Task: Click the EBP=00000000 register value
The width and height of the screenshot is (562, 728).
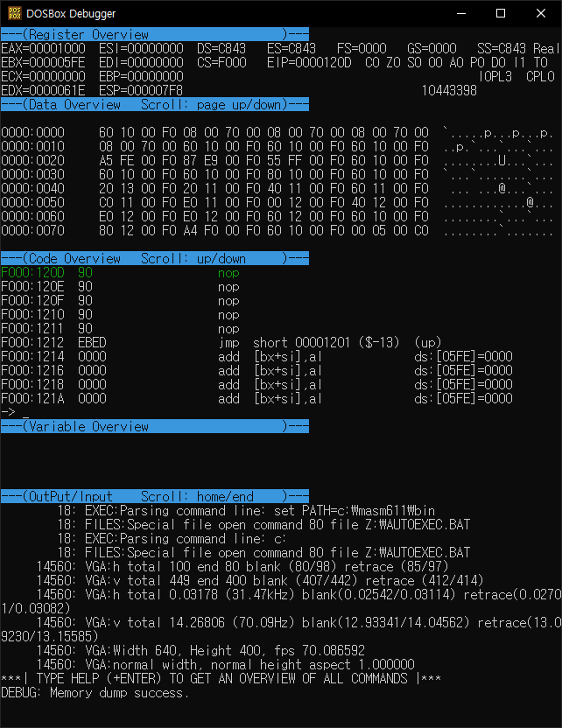Action: click(141, 76)
